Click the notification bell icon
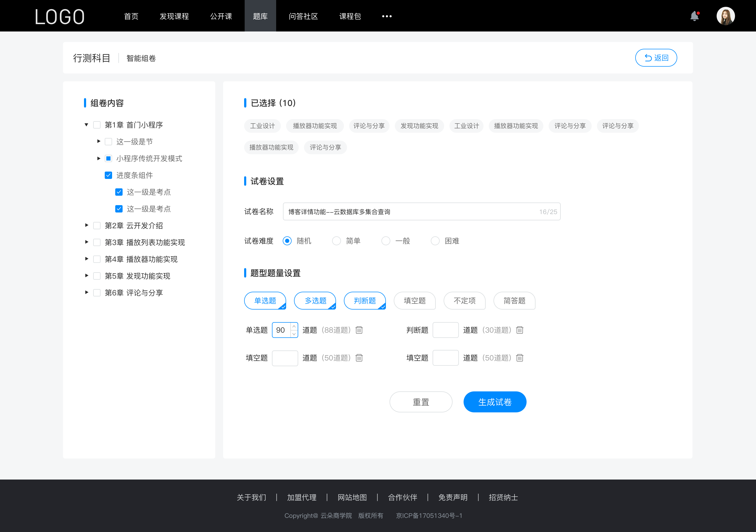Viewport: 756px width, 532px height. [696, 15]
